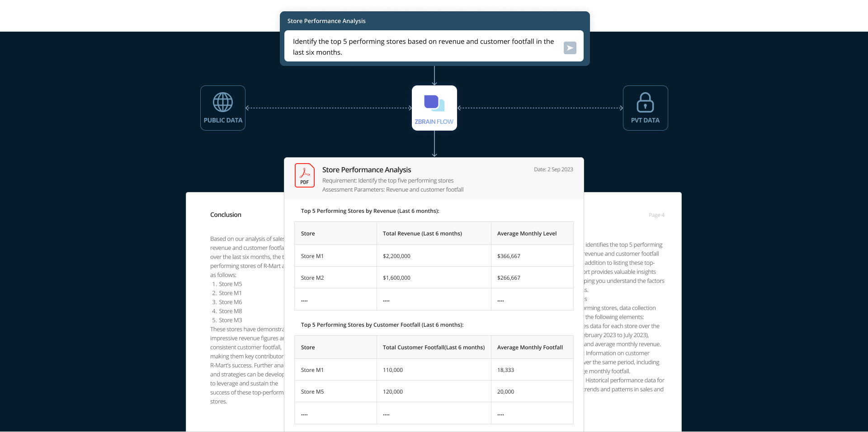Click the Page 4 label on right page

point(656,215)
